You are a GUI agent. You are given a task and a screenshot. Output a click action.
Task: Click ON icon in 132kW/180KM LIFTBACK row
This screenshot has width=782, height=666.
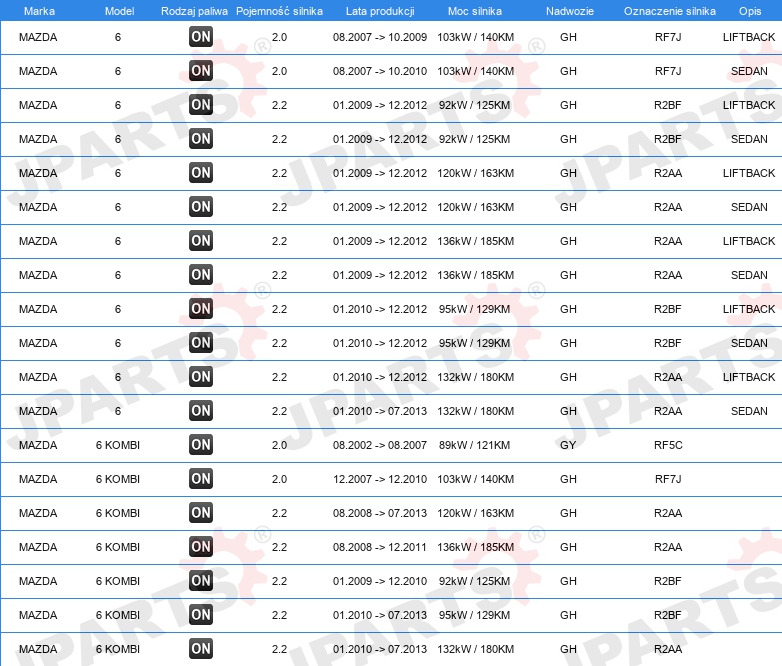[201, 376]
